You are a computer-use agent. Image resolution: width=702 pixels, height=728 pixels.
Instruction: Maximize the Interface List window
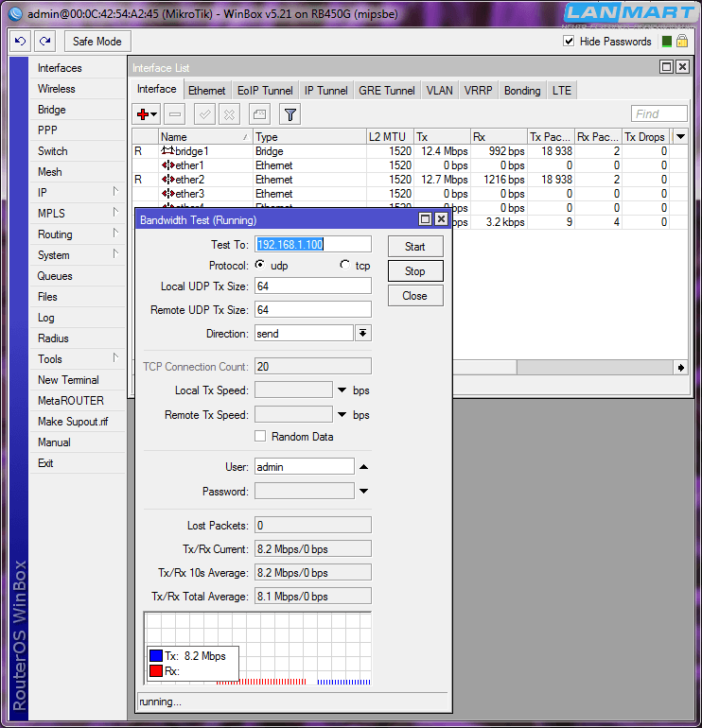(667, 67)
